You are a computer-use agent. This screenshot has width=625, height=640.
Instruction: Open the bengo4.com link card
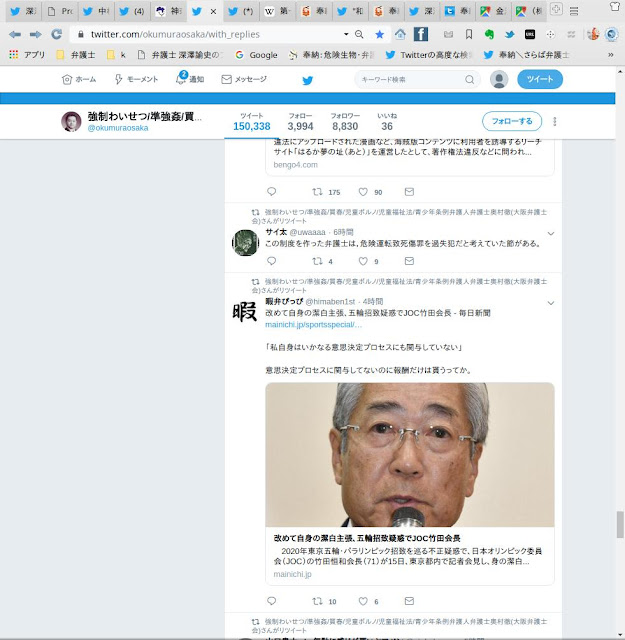pyautogui.click(x=410, y=157)
